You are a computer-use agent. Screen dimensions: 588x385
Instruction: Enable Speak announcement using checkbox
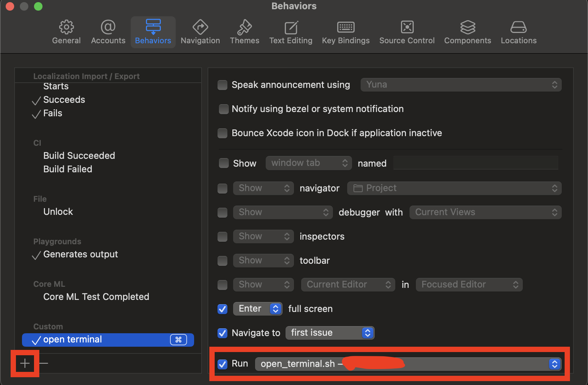pyautogui.click(x=222, y=85)
